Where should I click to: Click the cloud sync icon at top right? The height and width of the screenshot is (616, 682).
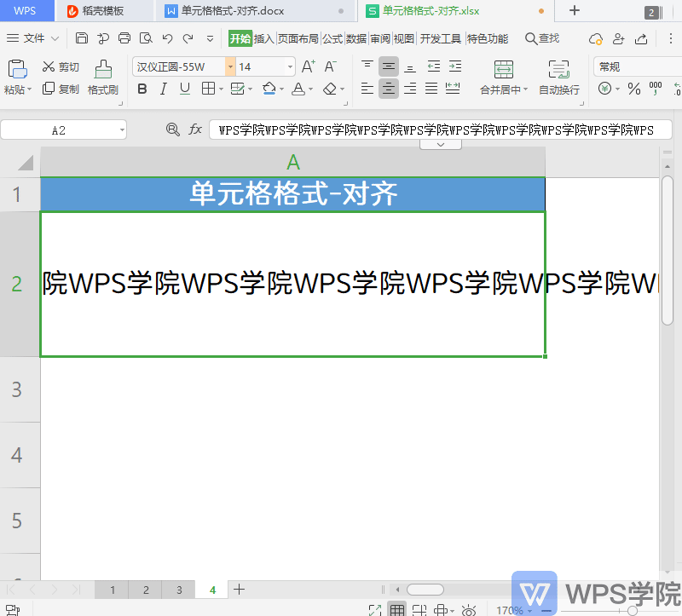click(595, 39)
